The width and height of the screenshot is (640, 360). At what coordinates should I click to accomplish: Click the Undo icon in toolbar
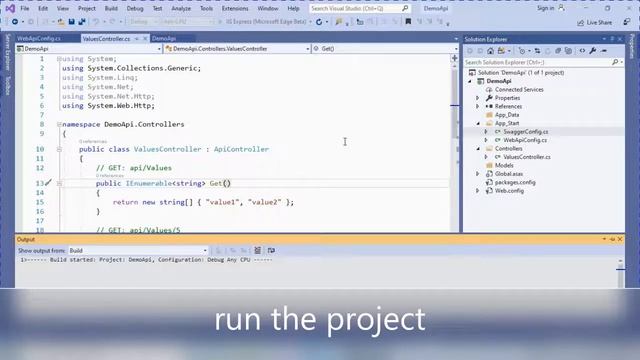click(96, 22)
